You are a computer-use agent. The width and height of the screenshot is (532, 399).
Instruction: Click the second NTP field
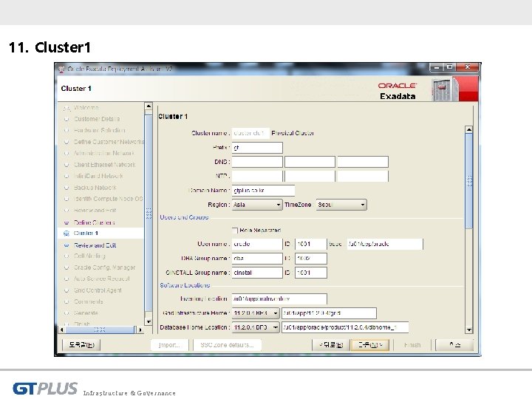[x=310, y=176]
